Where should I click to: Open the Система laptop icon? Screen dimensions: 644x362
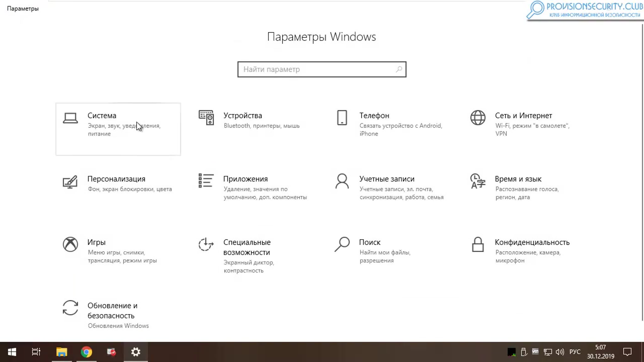click(70, 118)
